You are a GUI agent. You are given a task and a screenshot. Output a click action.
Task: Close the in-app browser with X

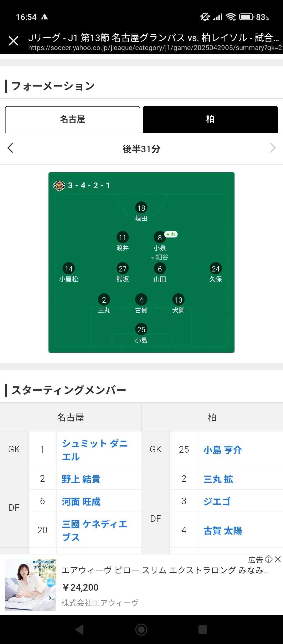[13, 41]
